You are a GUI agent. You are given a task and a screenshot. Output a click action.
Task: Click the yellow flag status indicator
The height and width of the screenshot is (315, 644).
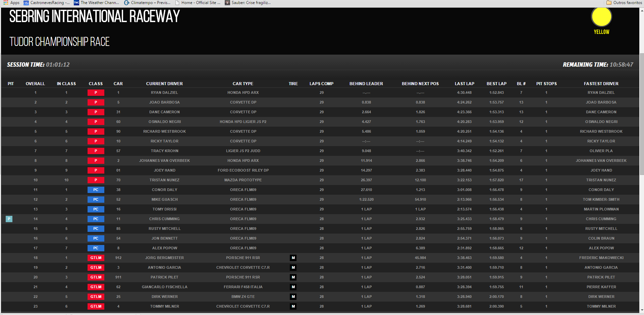pos(601,17)
